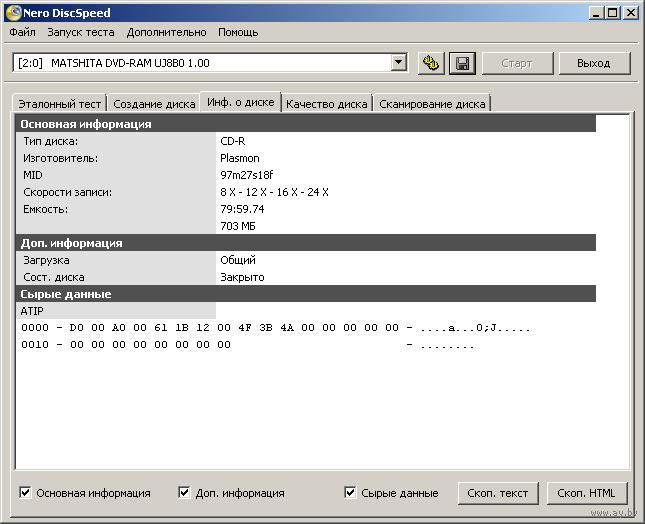The image size is (645, 524).
Task: Click the capacity value 79:59.74
Action: point(242,209)
